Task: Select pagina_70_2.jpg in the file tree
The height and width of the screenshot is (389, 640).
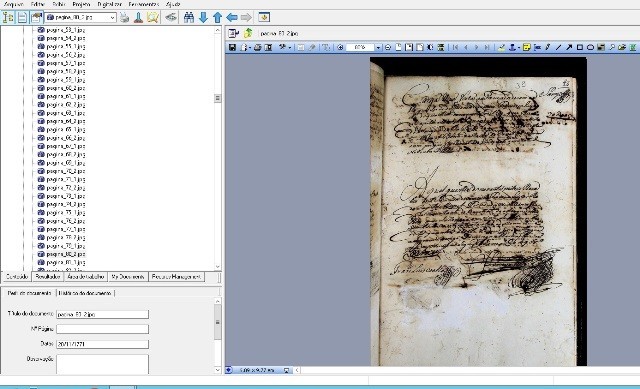Action: point(65,171)
